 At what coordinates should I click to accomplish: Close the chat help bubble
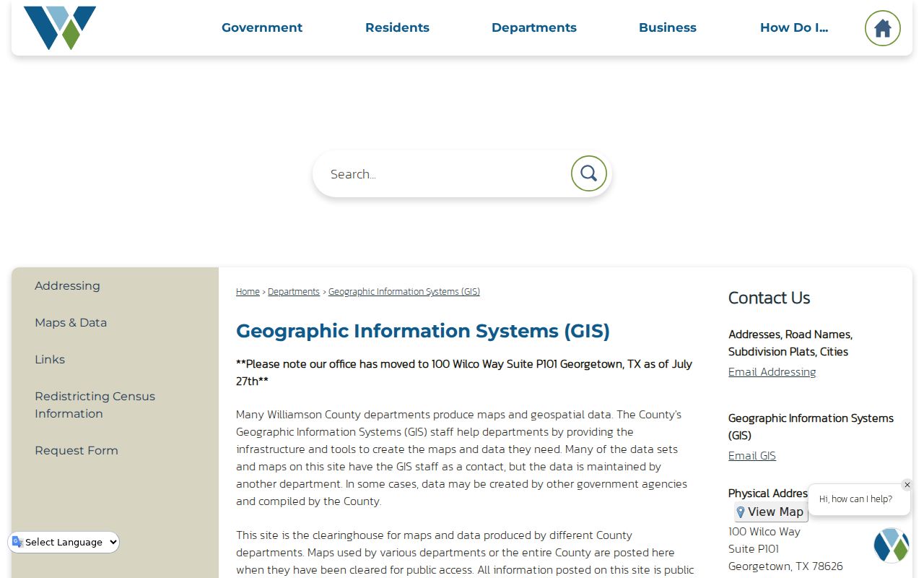click(907, 485)
